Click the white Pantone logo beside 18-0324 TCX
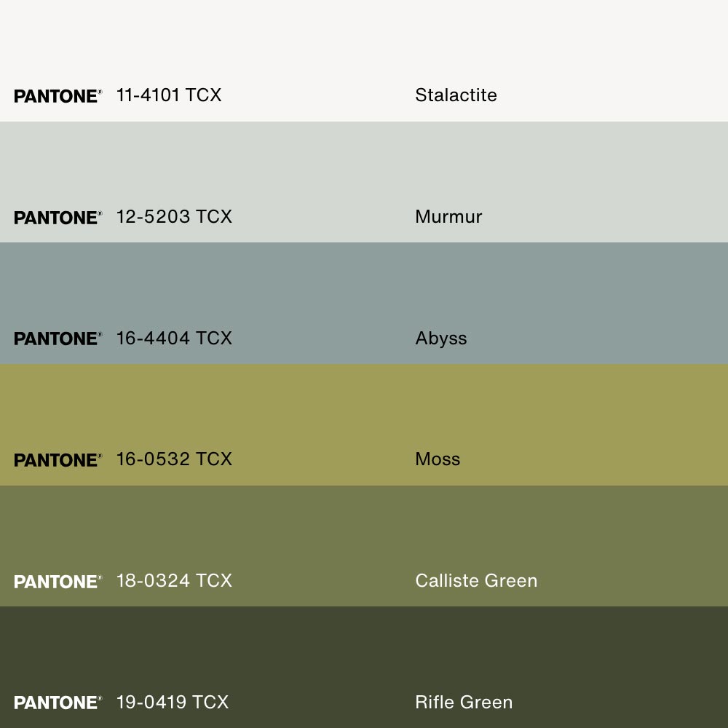The image size is (728, 728). click(x=58, y=582)
